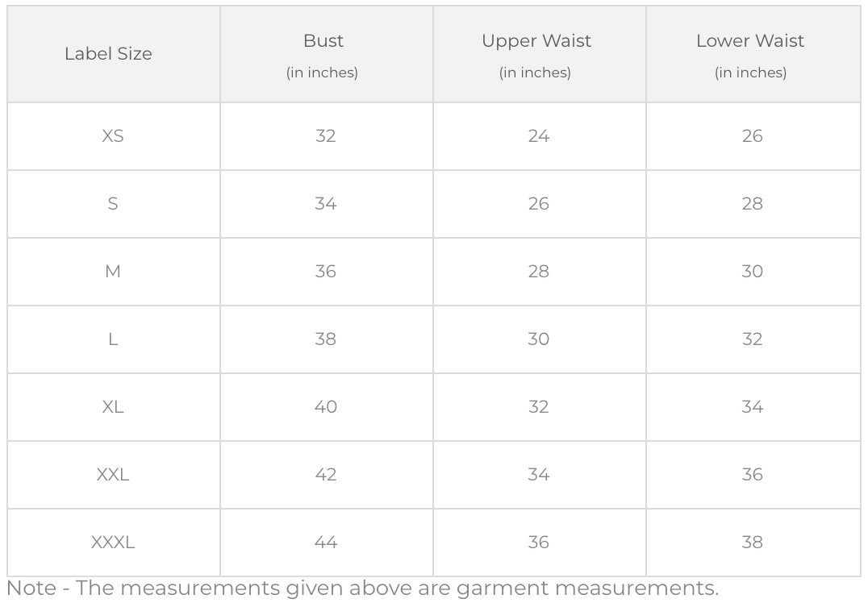The image size is (868, 603).
Task: Select the L label size cell
Action: [x=113, y=339]
